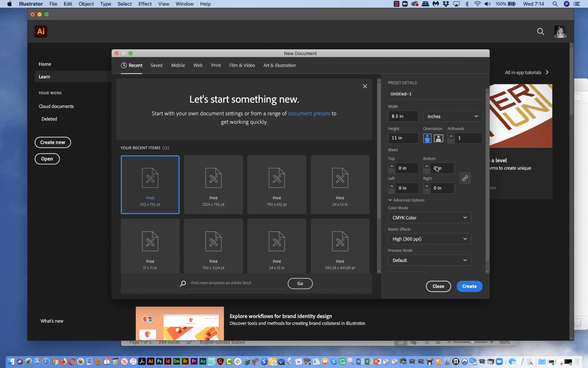Screen dimensions: 588x368
Task: Open the user profile avatar
Action: pyautogui.click(x=560, y=31)
